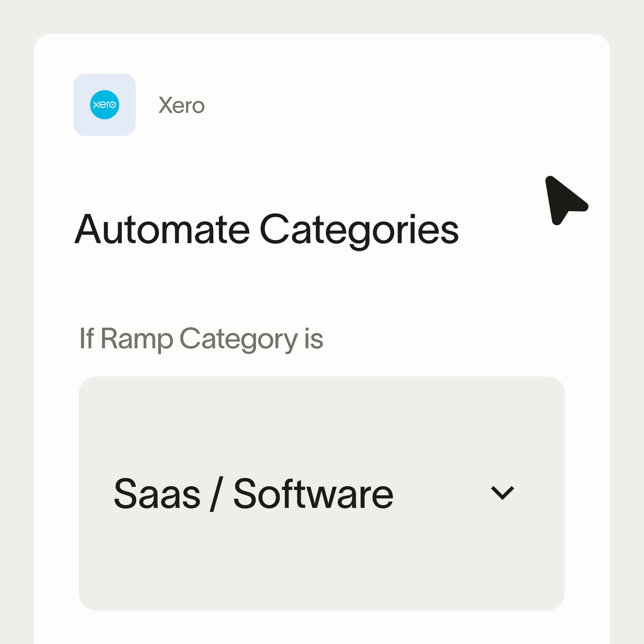The width and height of the screenshot is (644, 644).
Task: Click the word "Saas" in the dropdown
Action: (x=157, y=493)
